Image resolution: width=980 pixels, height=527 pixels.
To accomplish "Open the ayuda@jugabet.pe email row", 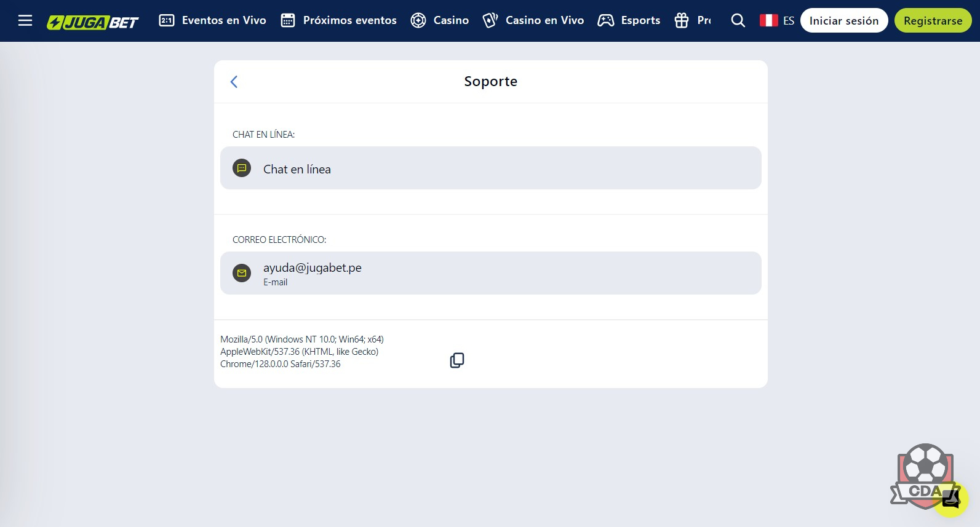I will (490, 273).
